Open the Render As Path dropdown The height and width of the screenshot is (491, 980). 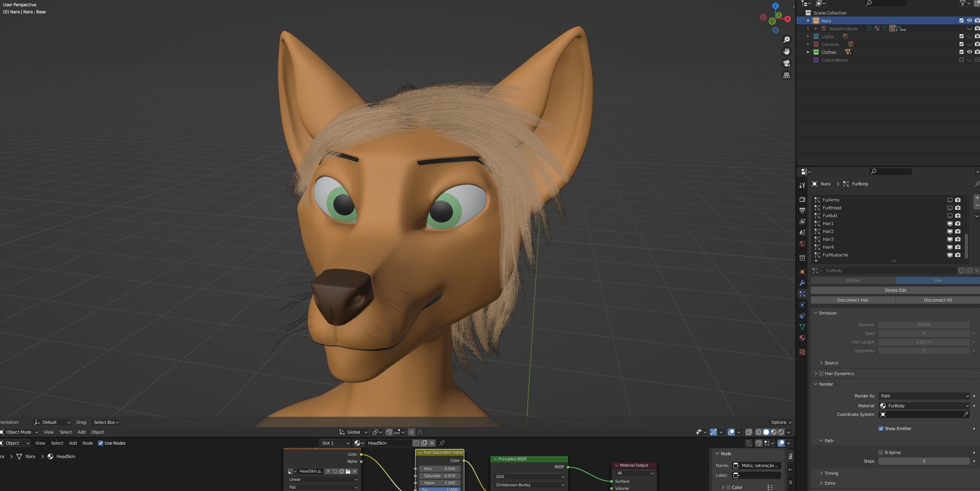924,396
